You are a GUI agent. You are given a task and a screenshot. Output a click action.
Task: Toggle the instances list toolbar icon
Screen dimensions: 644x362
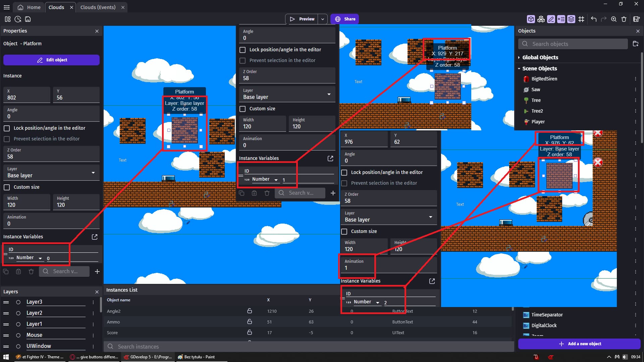561,19
